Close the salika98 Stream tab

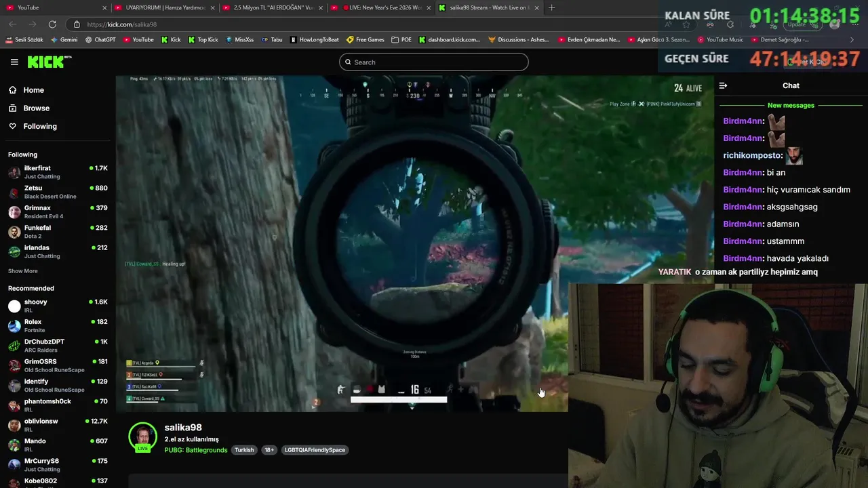536,7
